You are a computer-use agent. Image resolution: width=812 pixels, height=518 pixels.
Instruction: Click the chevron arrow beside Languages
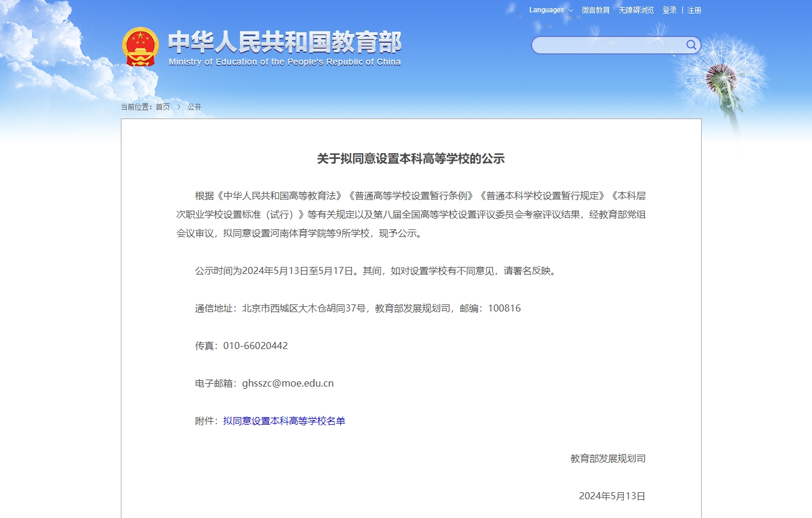(x=570, y=11)
